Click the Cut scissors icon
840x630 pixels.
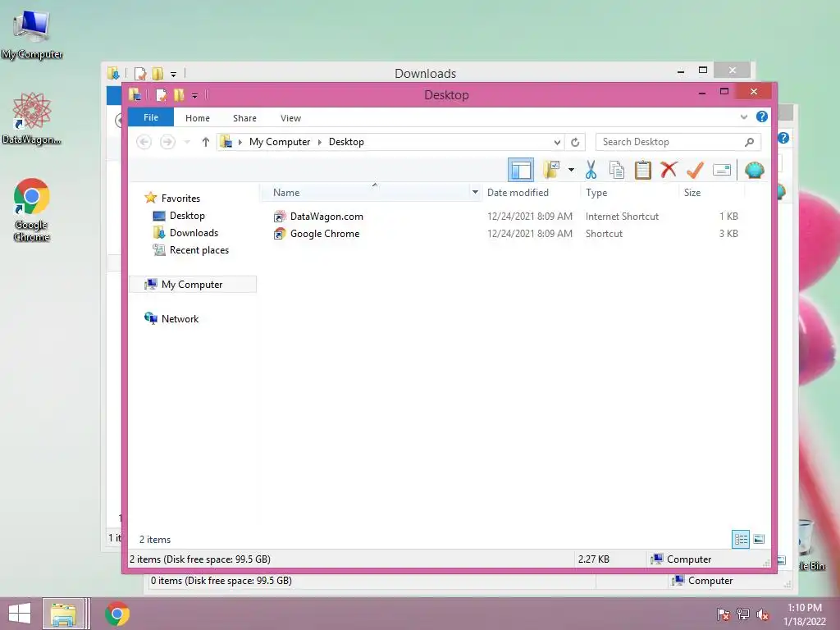tap(591, 171)
